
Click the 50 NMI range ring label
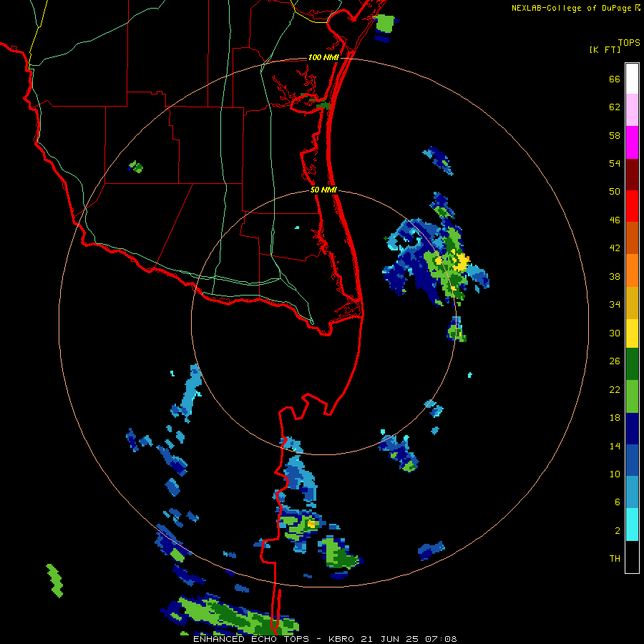(323, 190)
